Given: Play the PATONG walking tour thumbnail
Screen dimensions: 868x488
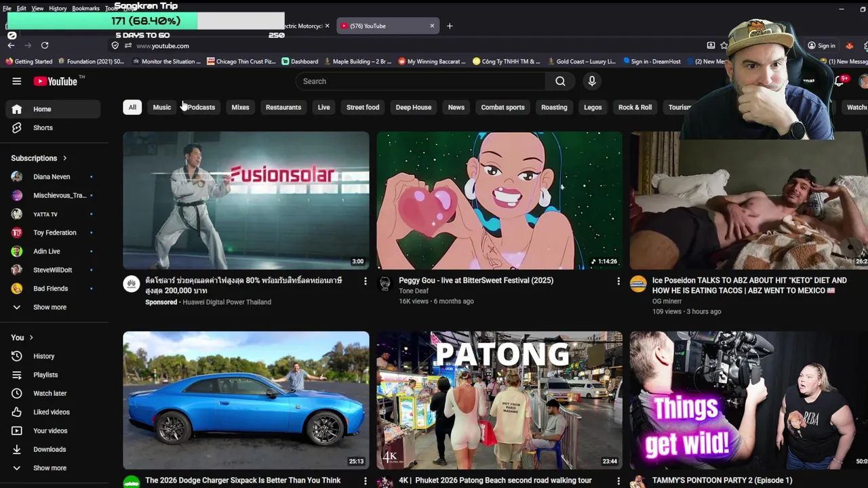Looking at the screenshot, I should pos(499,401).
